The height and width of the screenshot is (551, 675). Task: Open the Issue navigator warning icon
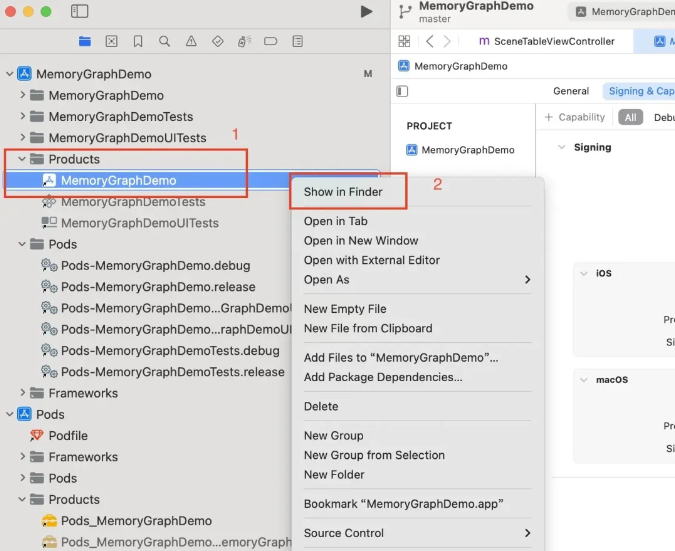(x=191, y=41)
